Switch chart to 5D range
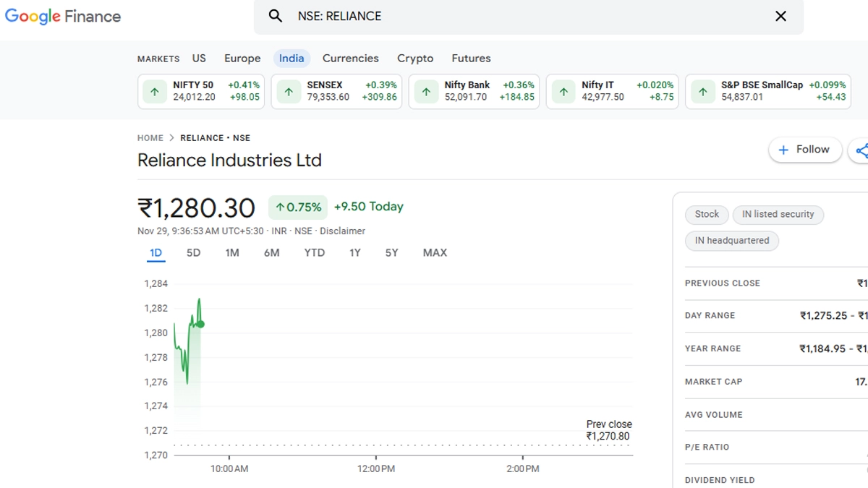Viewport: 868px width, 488px height. pyautogui.click(x=193, y=253)
